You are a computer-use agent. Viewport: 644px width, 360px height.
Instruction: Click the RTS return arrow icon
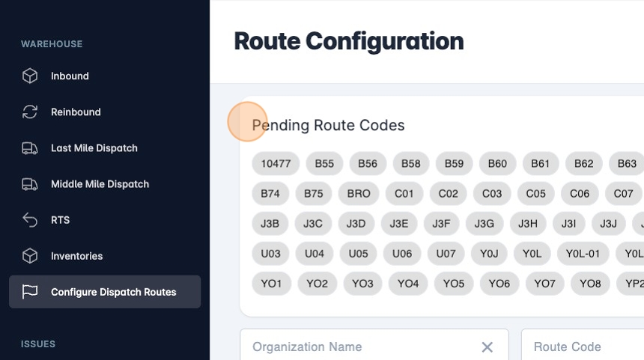click(30, 220)
